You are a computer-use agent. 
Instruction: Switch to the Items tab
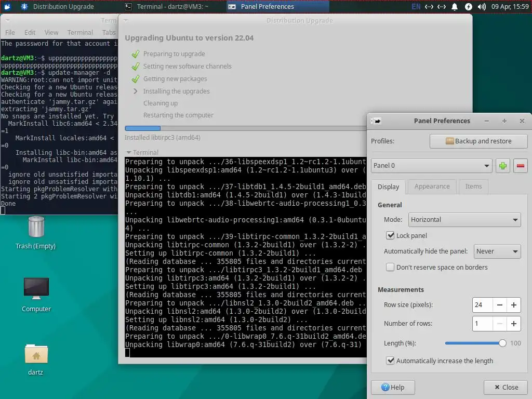[473, 187]
